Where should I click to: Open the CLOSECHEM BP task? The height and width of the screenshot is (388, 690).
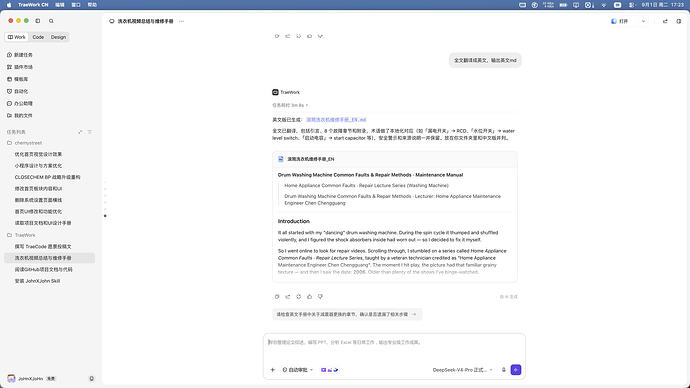(x=49, y=177)
